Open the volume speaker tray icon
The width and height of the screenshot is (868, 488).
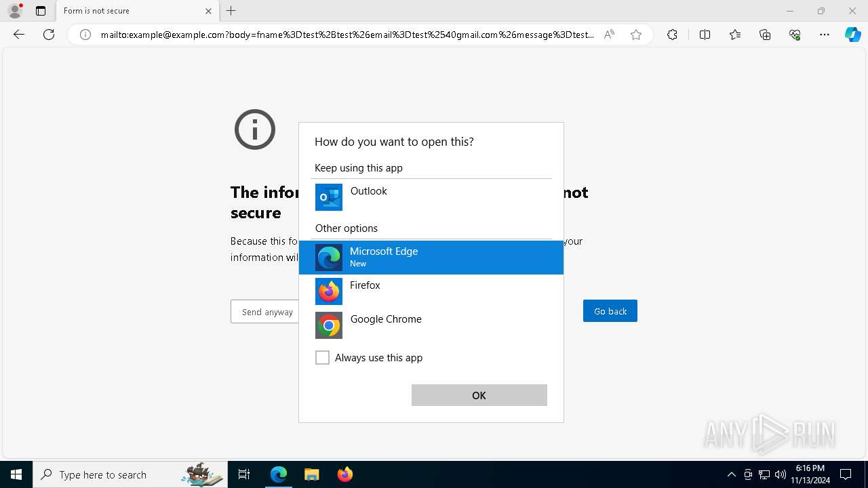(x=780, y=474)
